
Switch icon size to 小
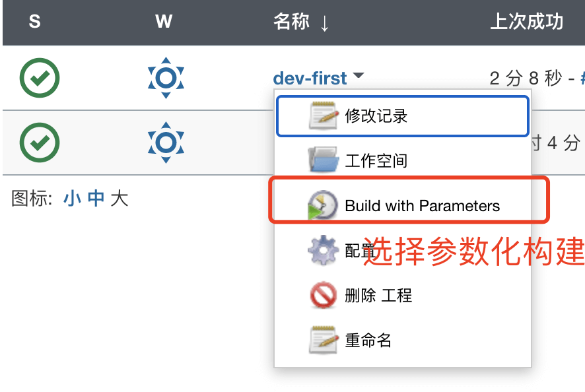coord(71,199)
